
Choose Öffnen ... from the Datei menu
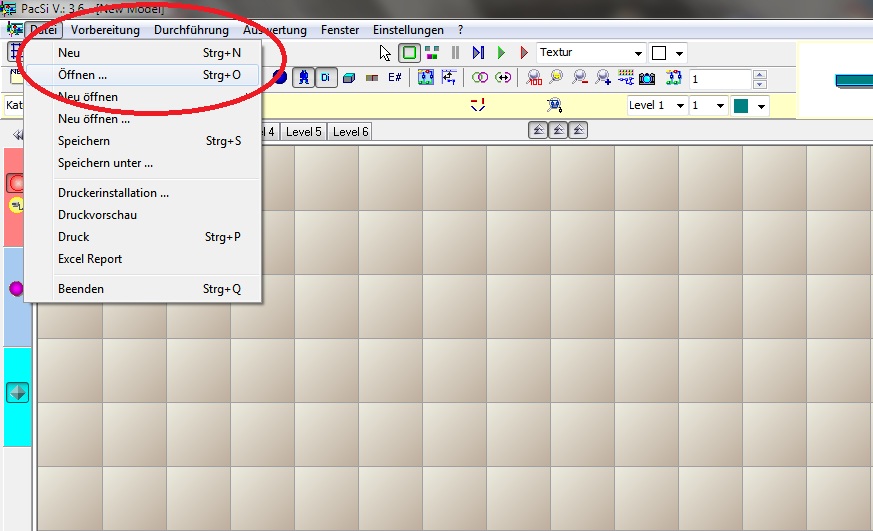tap(143, 75)
